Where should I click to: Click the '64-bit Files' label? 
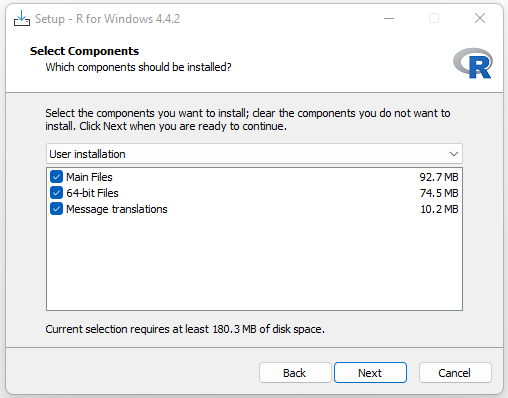(92, 193)
